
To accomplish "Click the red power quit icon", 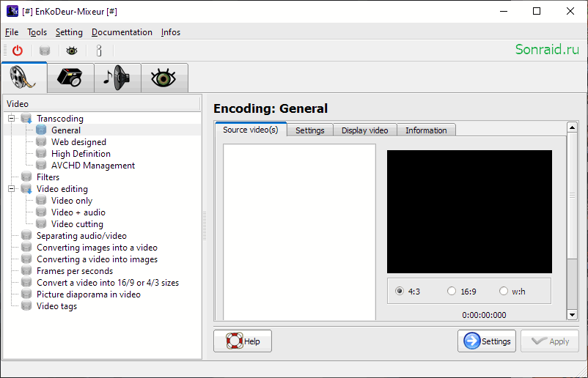I will tap(18, 51).
